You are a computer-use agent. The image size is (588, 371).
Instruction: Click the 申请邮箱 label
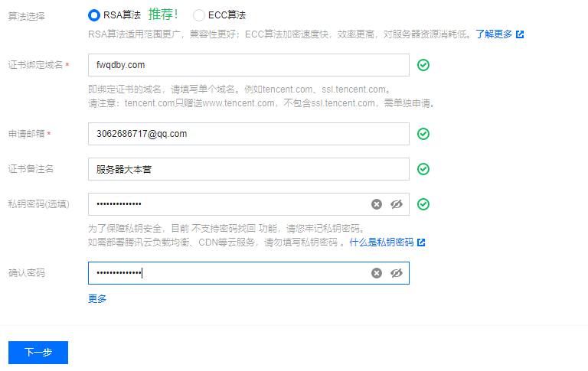click(x=27, y=134)
